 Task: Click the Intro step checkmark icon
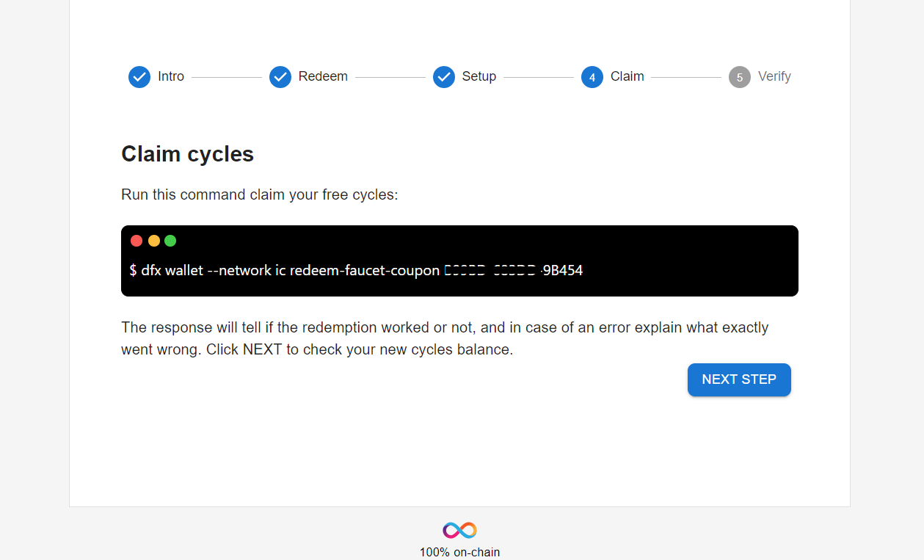coord(139,77)
